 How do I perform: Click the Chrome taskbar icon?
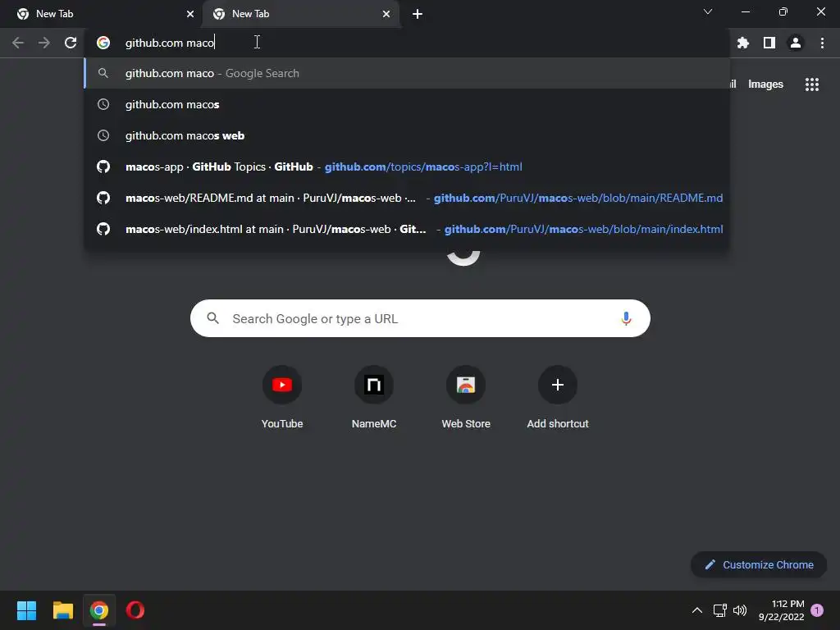(99, 610)
